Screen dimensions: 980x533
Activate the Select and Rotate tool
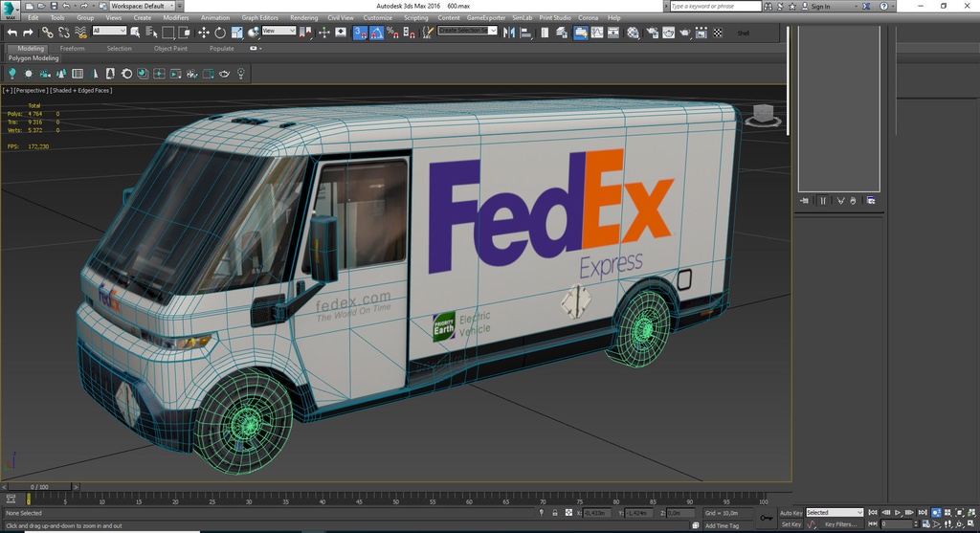click(x=220, y=33)
